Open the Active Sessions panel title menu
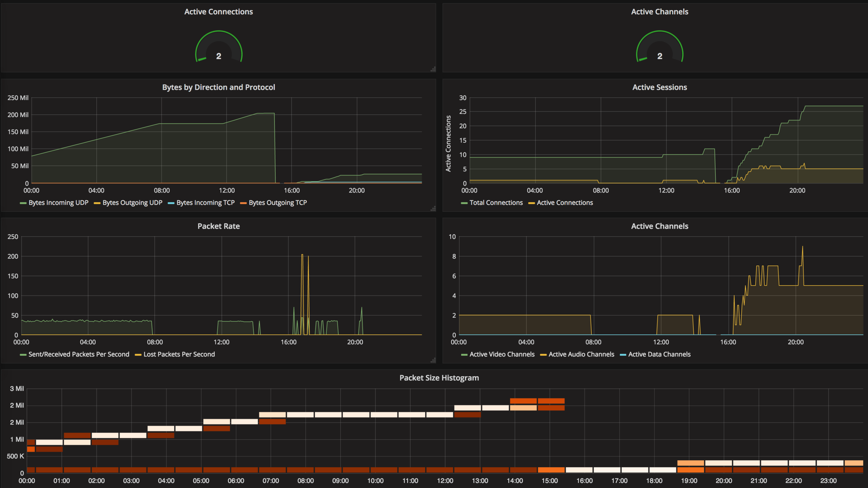 click(x=659, y=87)
